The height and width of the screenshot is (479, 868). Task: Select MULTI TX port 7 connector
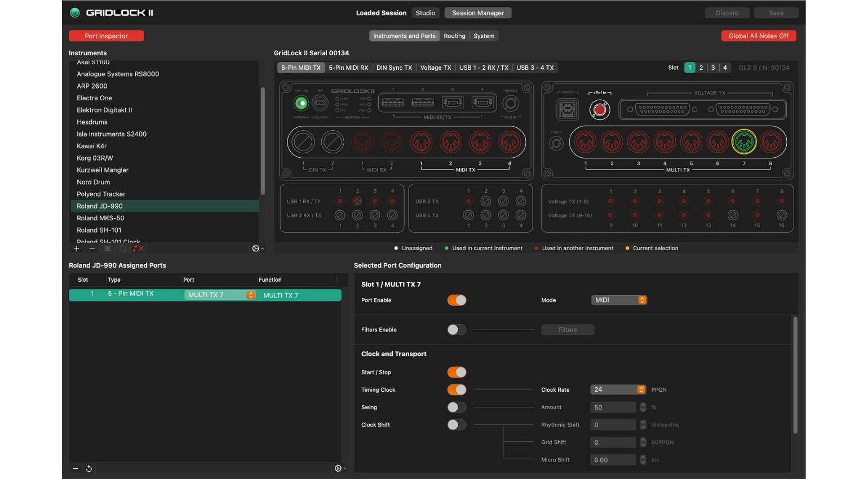tap(743, 142)
